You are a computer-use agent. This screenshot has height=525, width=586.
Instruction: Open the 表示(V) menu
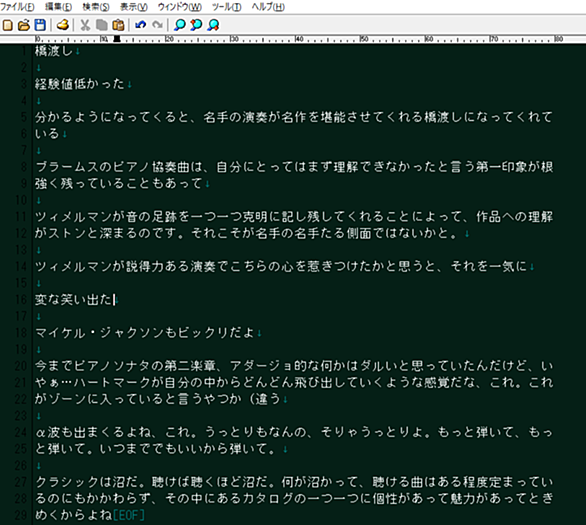pyautogui.click(x=134, y=7)
